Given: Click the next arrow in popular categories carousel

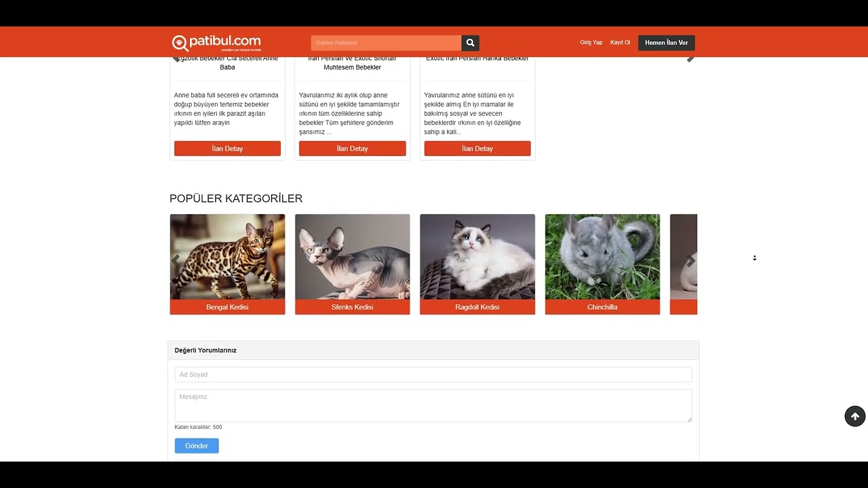Looking at the screenshot, I should point(690,260).
